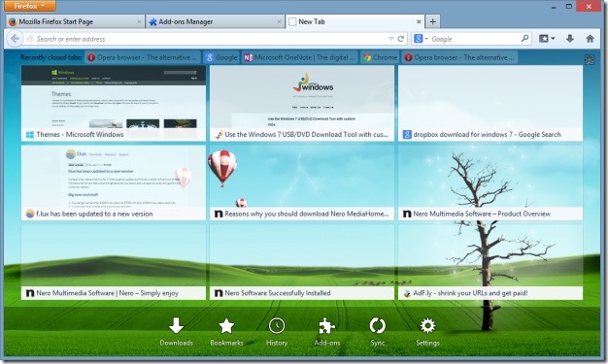Click the search magnifier icon
Screen dimensions: 608x364
click(x=524, y=39)
